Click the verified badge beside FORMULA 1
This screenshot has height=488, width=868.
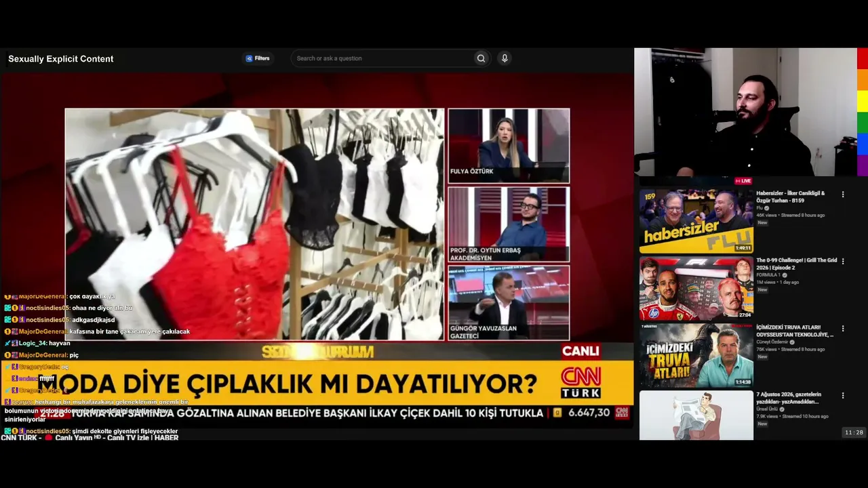pos(785,275)
